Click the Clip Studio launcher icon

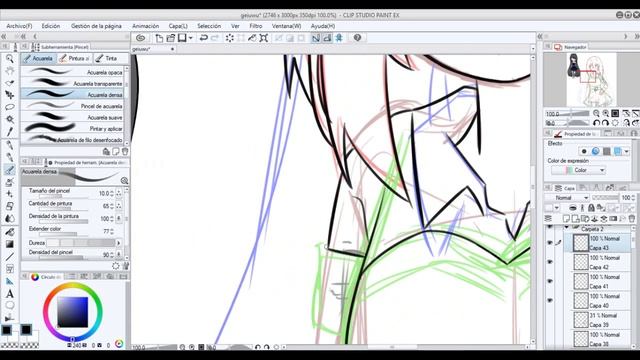140,38
